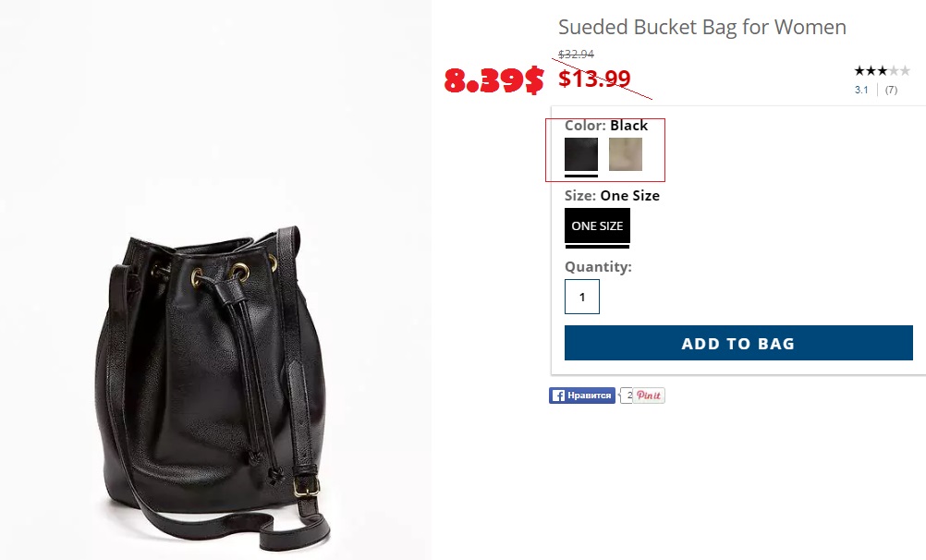This screenshot has width=926, height=560.
Task: Click the Facebook f logo icon
Action: 558,396
